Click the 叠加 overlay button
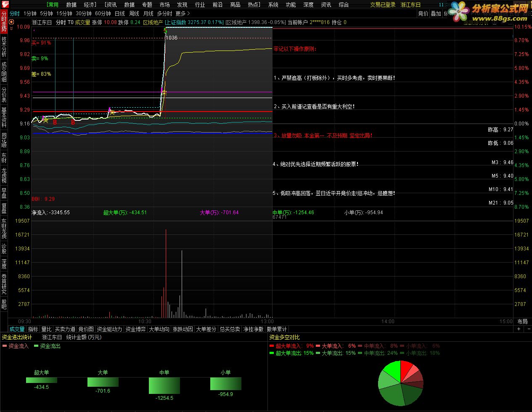 click(x=436, y=13)
